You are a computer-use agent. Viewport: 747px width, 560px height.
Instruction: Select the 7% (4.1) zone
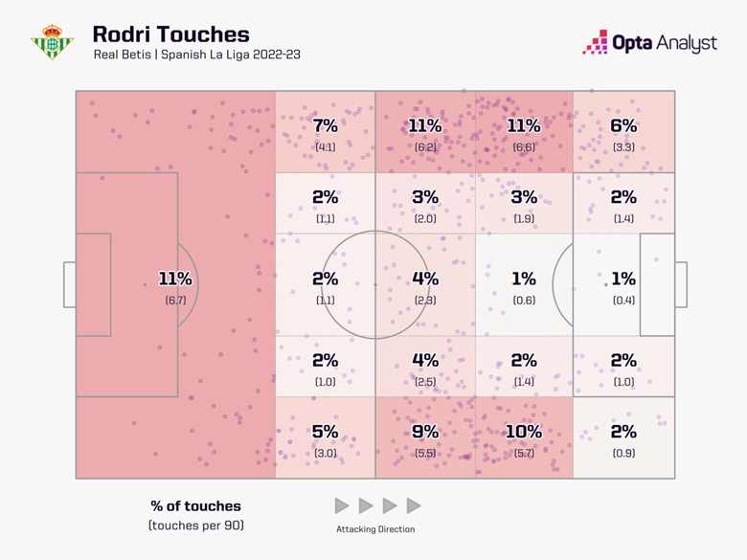325,133
